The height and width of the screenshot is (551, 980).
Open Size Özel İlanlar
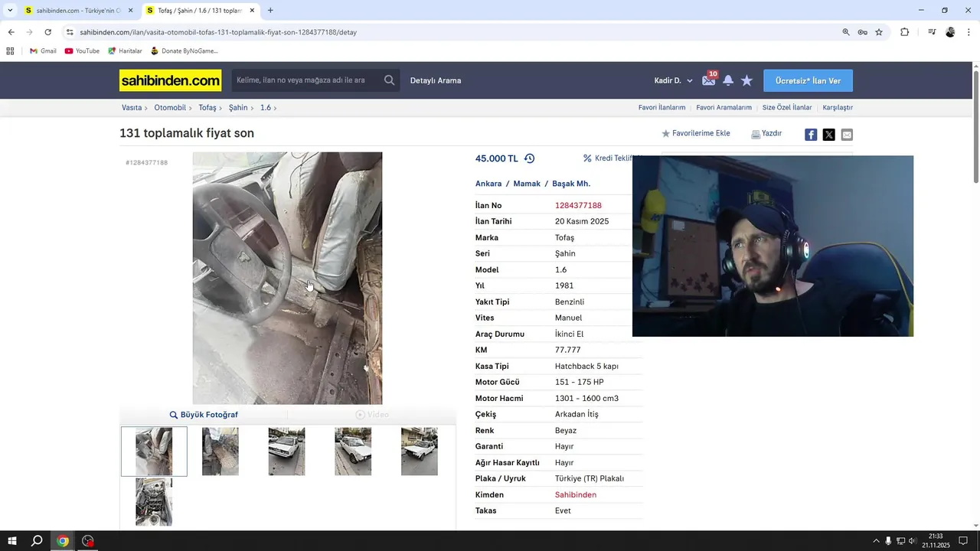(787, 108)
